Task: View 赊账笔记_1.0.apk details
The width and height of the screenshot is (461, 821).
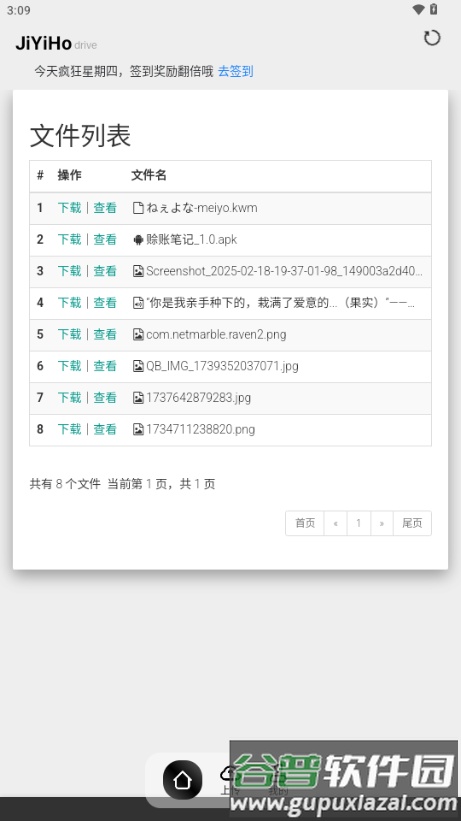Action: pyautogui.click(x=105, y=239)
